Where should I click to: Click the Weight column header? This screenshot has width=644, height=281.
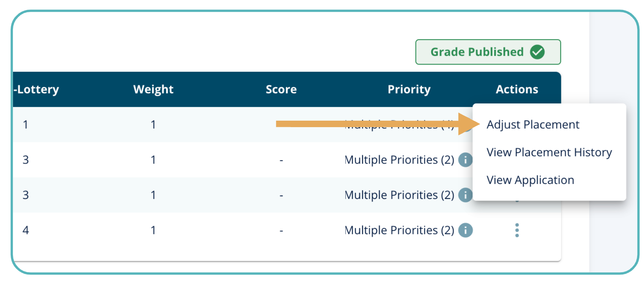pyautogui.click(x=153, y=89)
